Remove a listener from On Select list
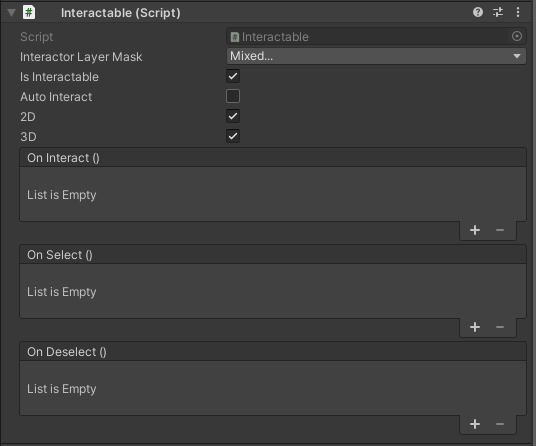536x446 pixels. pos(500,327)
